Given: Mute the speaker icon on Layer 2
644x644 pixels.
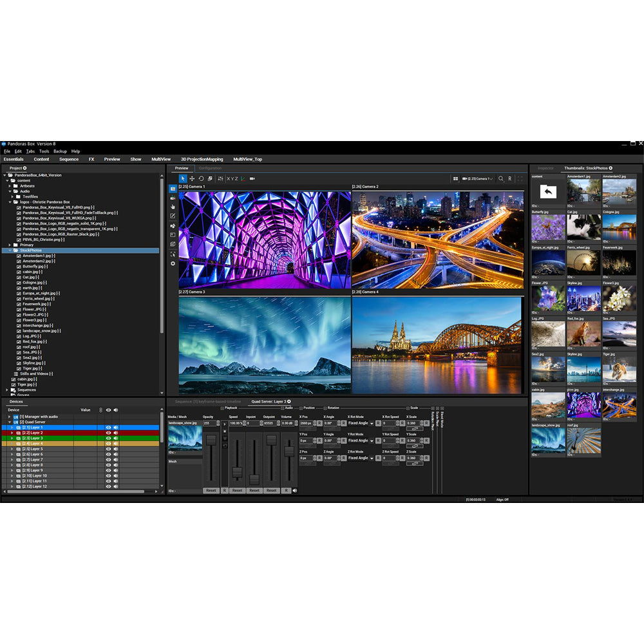Looking at the screenshot, I should tap(116, 433).
